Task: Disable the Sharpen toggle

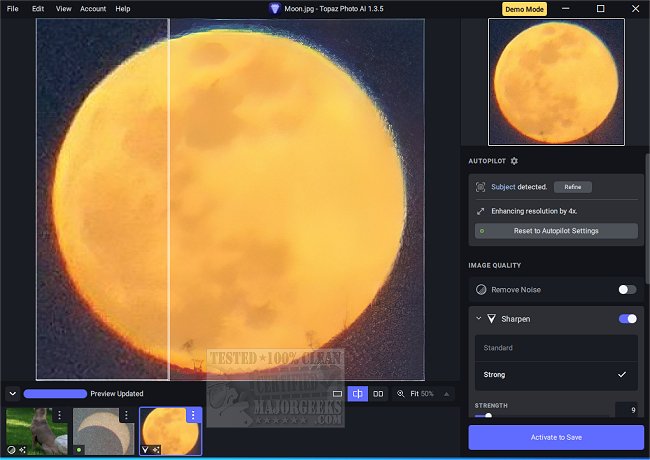Action: tap(628, 319)
